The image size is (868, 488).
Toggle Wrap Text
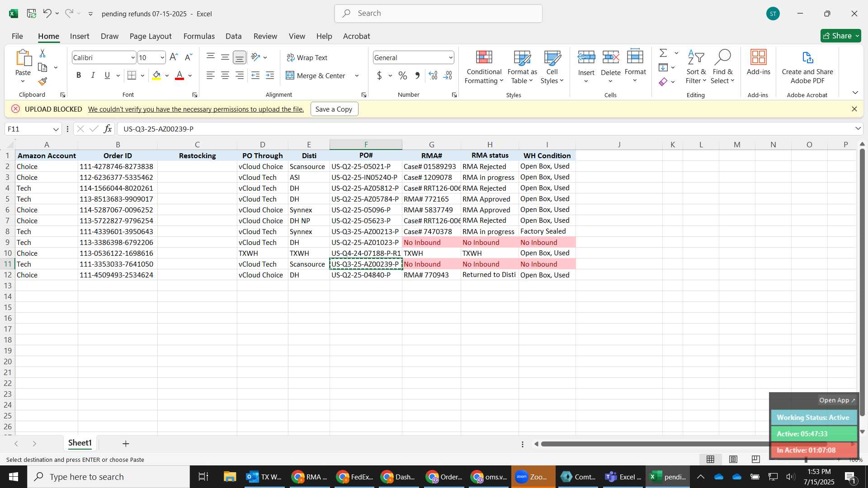point(307,57)
